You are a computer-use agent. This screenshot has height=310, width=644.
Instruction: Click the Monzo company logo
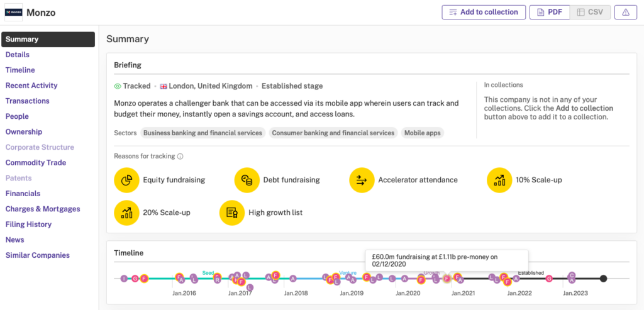[13, 13]
